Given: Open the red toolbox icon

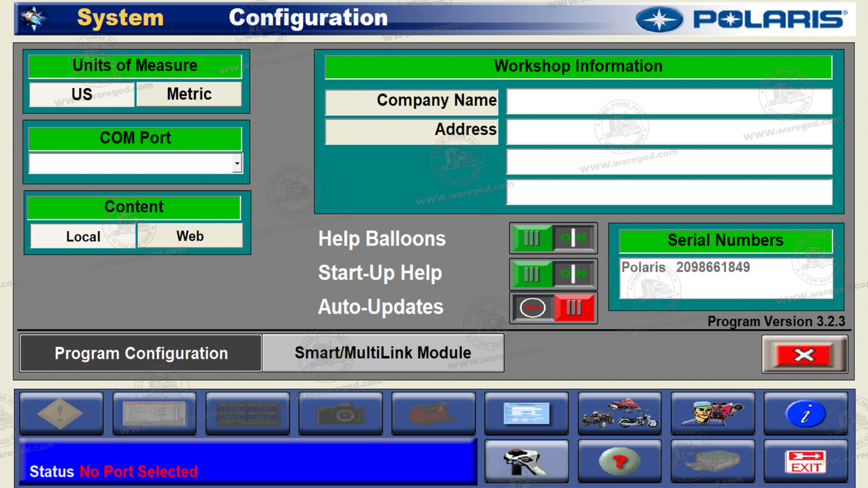Looking at the screenshot, I should pyautogui.click(x=434, y=413).
